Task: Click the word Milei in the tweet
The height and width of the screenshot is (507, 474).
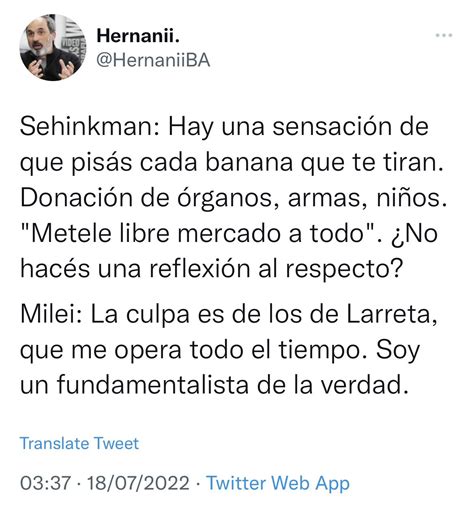Action: pos(47,314)
